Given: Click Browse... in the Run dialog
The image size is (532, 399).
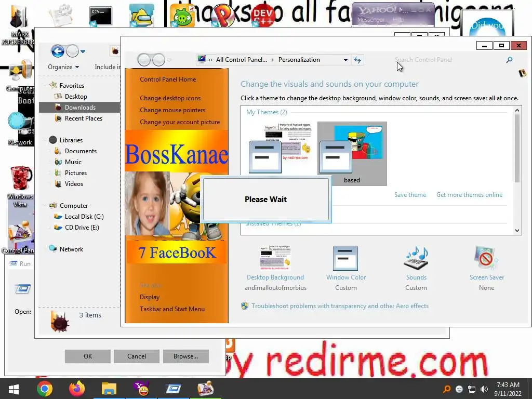Looking at the screenshot, I should [185, 356].
